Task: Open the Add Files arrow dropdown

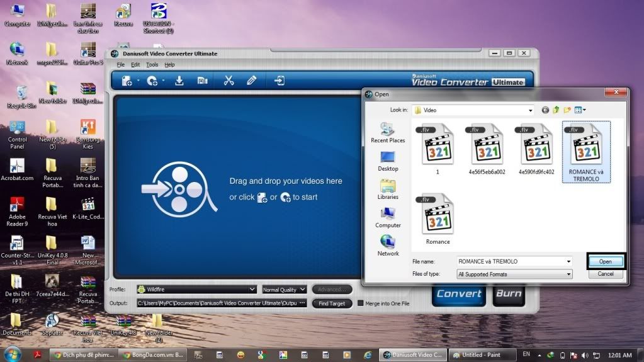Action: pyautogui.click(x=138, y=81)
